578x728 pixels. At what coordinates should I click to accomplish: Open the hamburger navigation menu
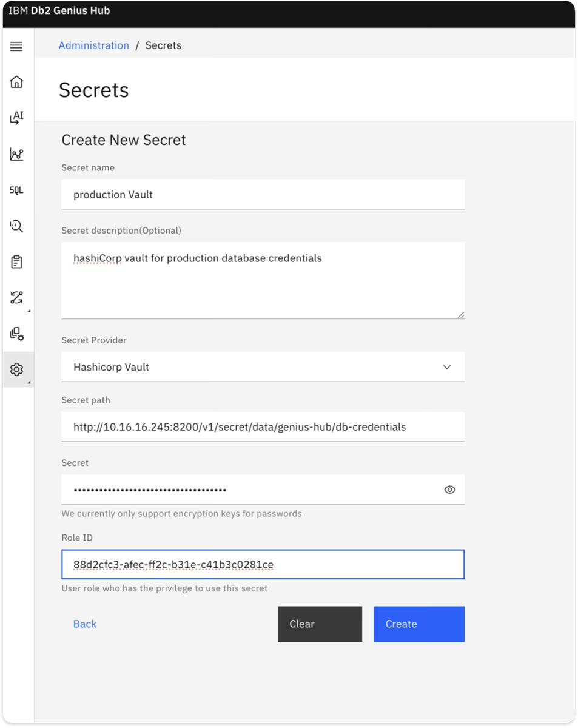tap(16, 47)
